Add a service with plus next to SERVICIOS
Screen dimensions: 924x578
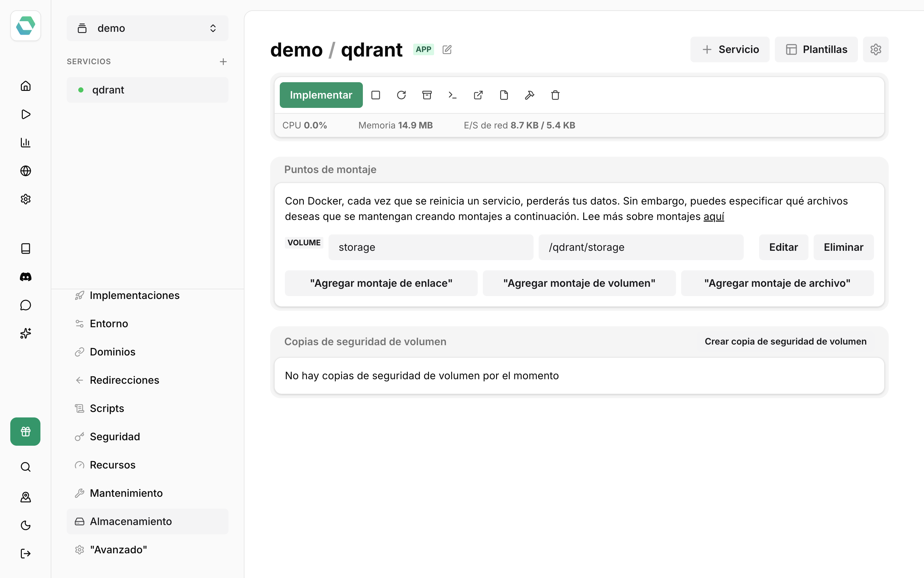223,62
